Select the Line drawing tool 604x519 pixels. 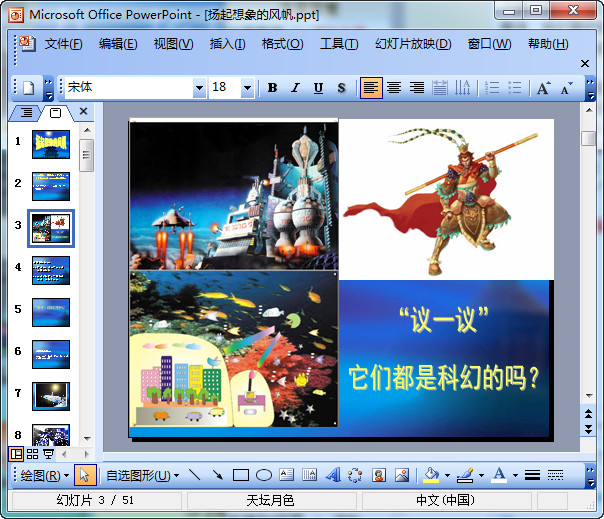(195, 475)
